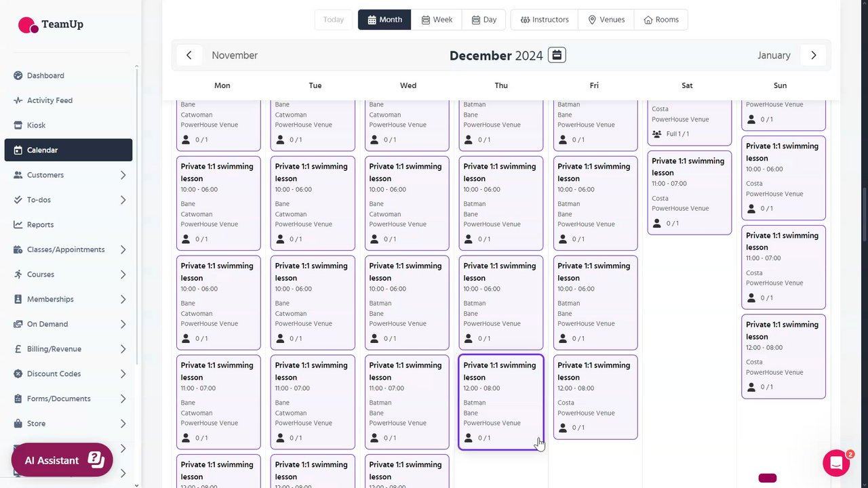Filter calendar by Rooms
The image size is (868, 488).
[661, 20]
